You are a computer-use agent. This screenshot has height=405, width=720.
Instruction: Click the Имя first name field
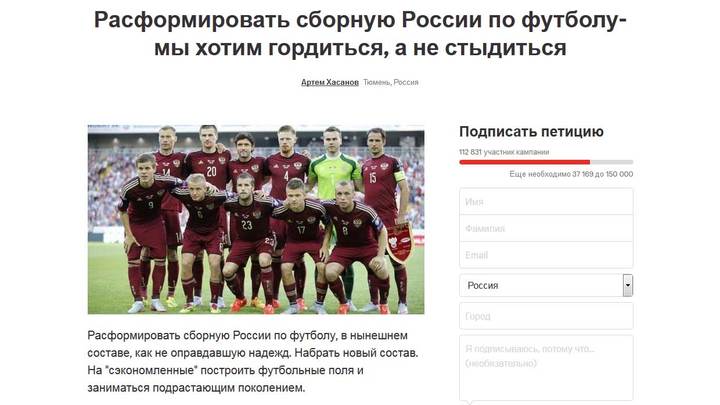pyautogui.click(x=546, y=202)
